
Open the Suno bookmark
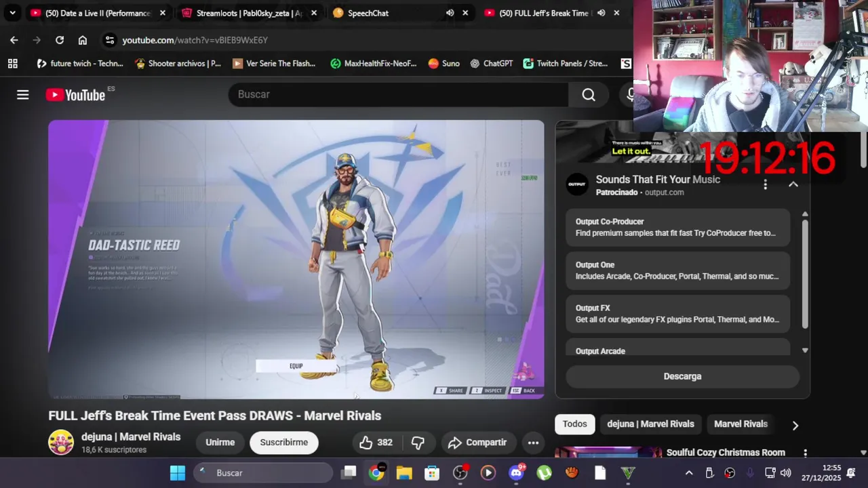click(444, 64)
